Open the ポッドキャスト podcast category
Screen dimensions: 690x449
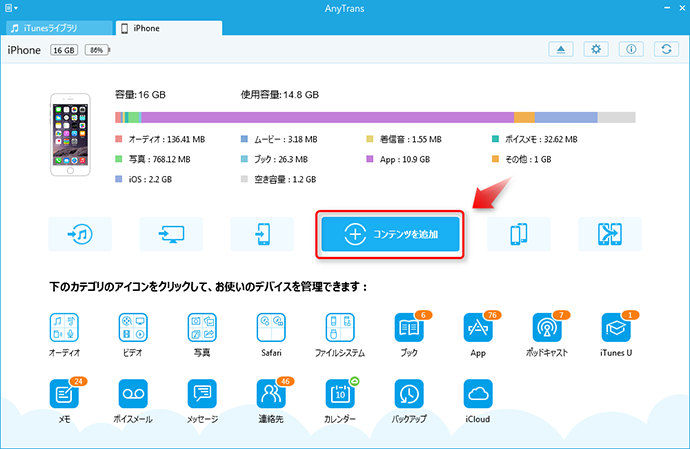tap(547, 328)
